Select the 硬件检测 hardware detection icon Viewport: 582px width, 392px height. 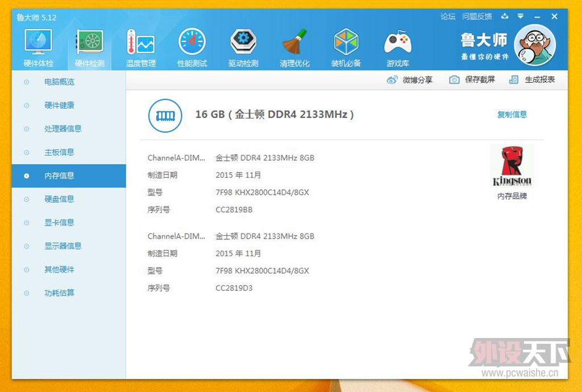[x=89, y=42]
